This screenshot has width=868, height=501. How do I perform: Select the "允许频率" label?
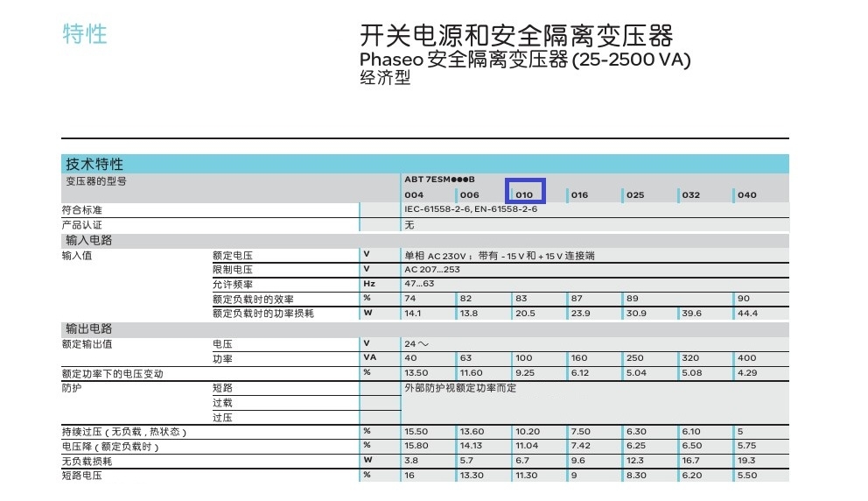pos(233,285)
